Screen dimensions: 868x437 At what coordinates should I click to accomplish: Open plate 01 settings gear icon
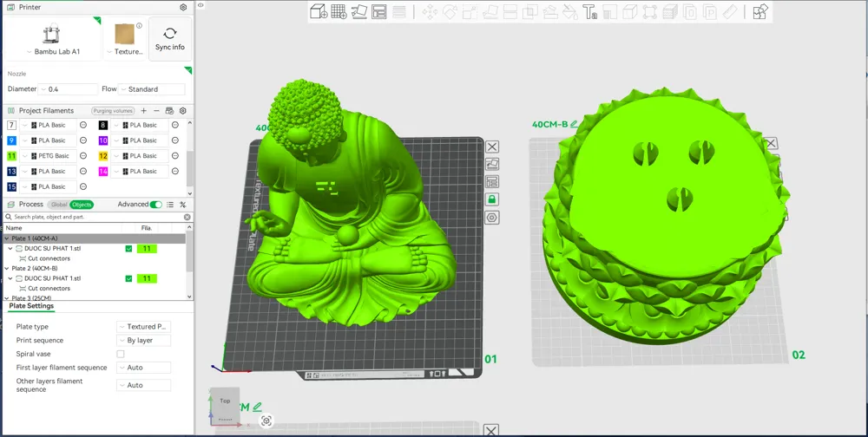[492, 218]
